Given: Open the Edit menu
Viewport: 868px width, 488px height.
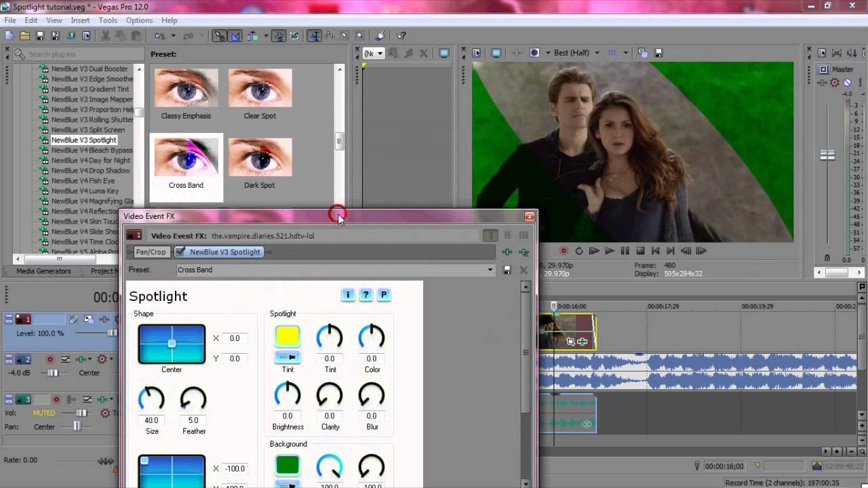Looking at the screenshot, I should [x=31, y=20].
